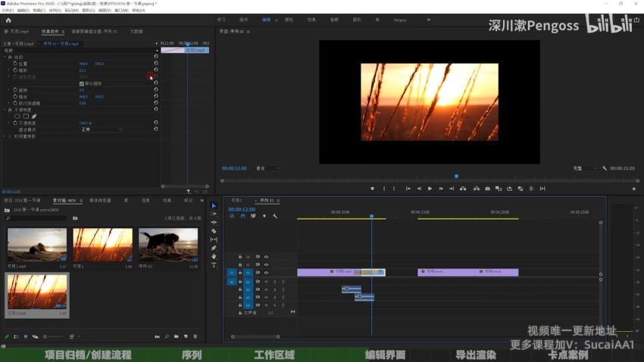Open the blend mode dropdown
Image resolution: width=644 pixels, height=362 pixels.
tap(102, 130)
